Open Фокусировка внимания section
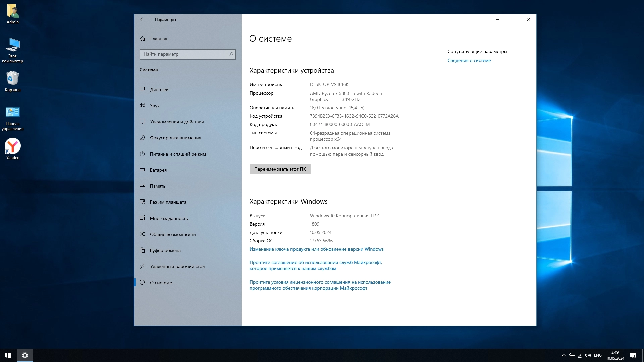This screenshot has width=644, height=362. pyautogui.click(x=175, y=138)
